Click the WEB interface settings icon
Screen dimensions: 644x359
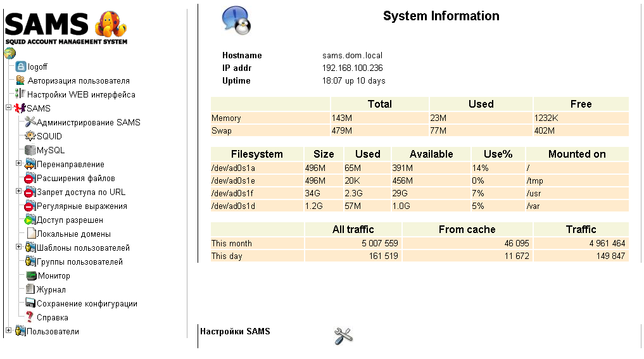(x=20, y=94)
